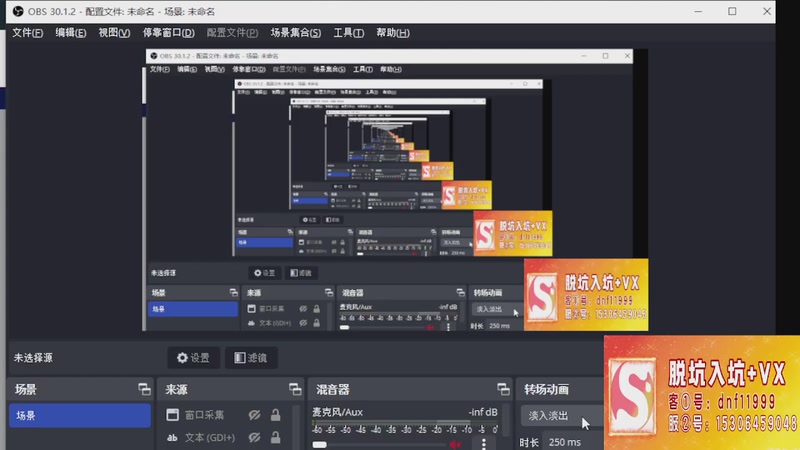Toggle visibility of 窗口采集 source

254,415
